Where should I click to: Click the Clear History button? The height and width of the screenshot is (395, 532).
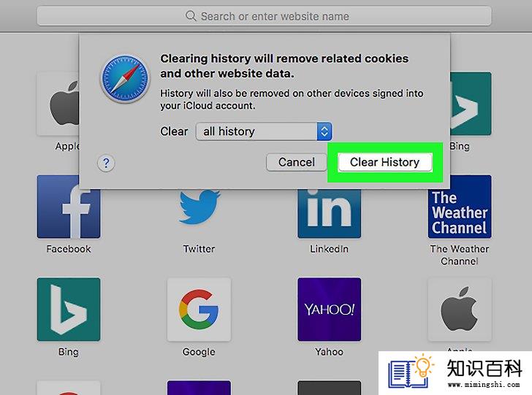pos(385,162)
